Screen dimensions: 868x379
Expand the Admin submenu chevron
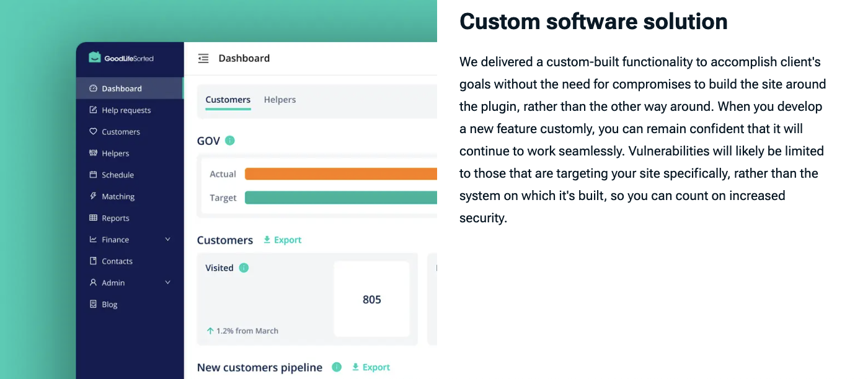tap(167, 282)
